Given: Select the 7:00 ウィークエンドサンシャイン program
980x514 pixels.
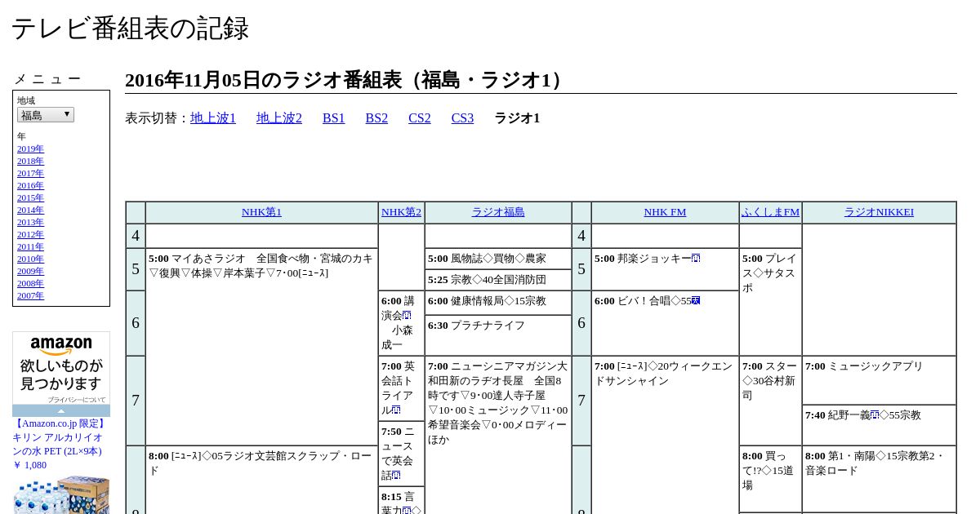Looking at the screenshot, I should tap(665, 435).
